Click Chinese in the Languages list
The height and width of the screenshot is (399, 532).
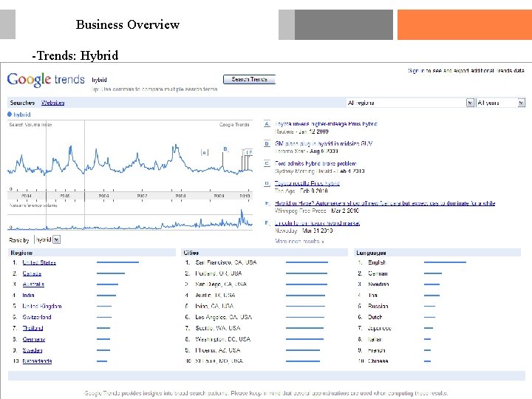tap(378, 361)
